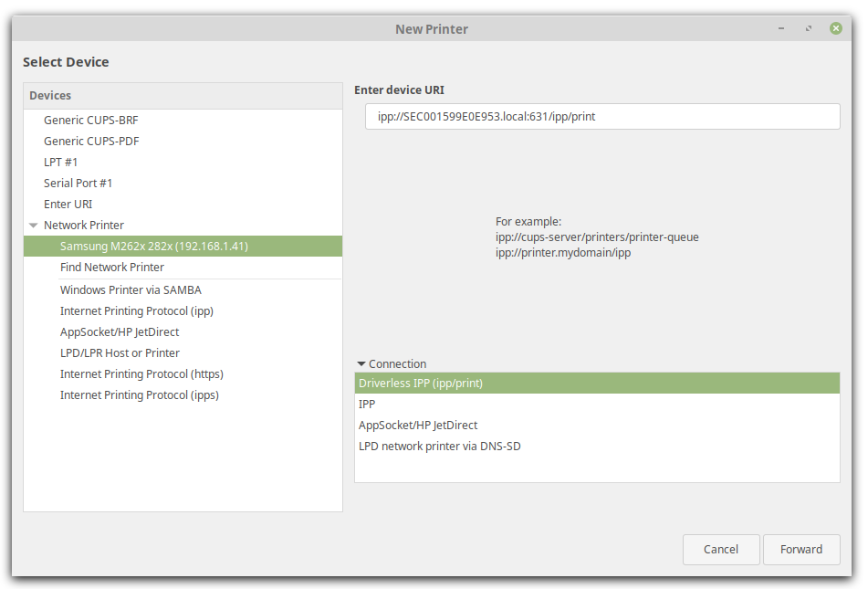Select Internet Printing Protocol (ipps)
The height and width of the screenshot is (589, 868).
[x=140, y=395]
